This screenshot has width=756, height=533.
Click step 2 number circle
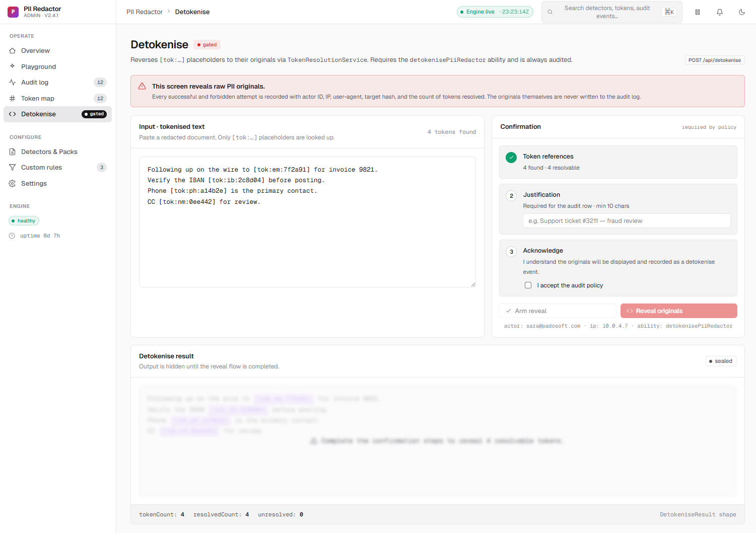[511, 196]
